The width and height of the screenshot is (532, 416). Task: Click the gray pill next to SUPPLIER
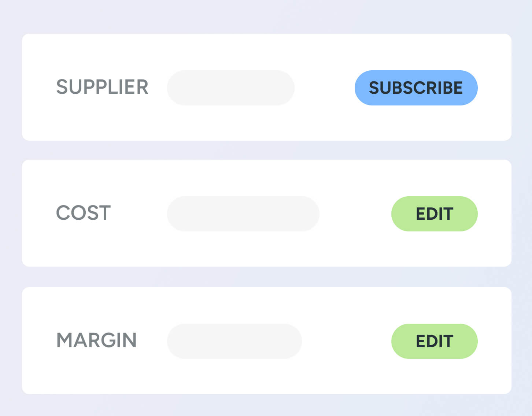pyautogui.click(x=230, y=88)
